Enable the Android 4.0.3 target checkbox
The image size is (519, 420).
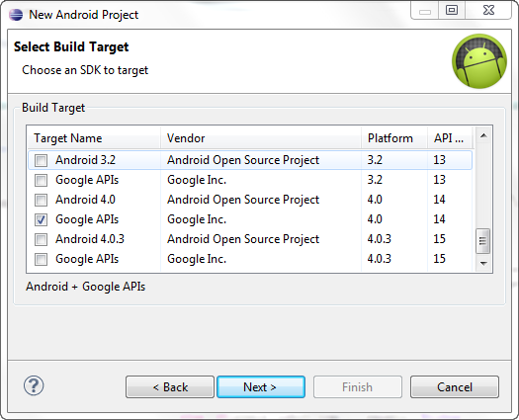pos(42,239)
